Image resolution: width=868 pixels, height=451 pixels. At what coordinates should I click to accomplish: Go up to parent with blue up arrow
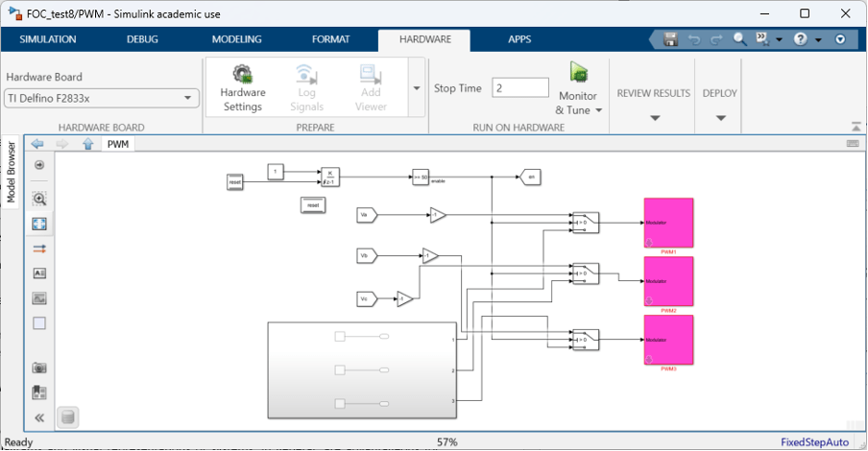pos(88,144)
